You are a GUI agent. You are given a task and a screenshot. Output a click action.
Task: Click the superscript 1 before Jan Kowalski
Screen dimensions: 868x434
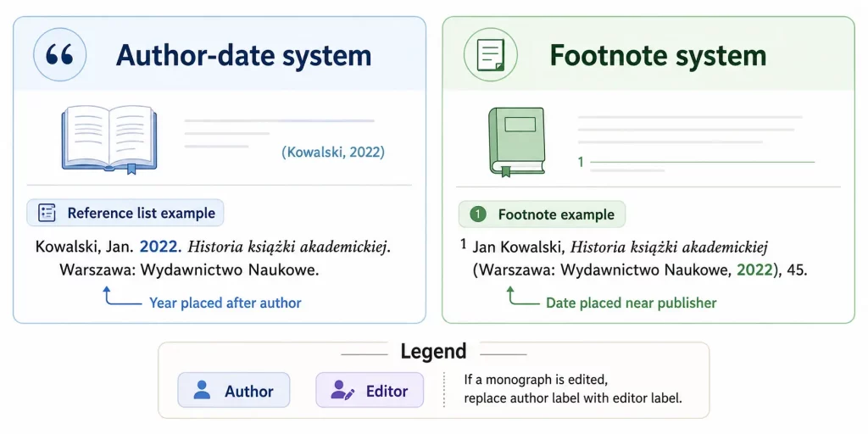[464, 243]
